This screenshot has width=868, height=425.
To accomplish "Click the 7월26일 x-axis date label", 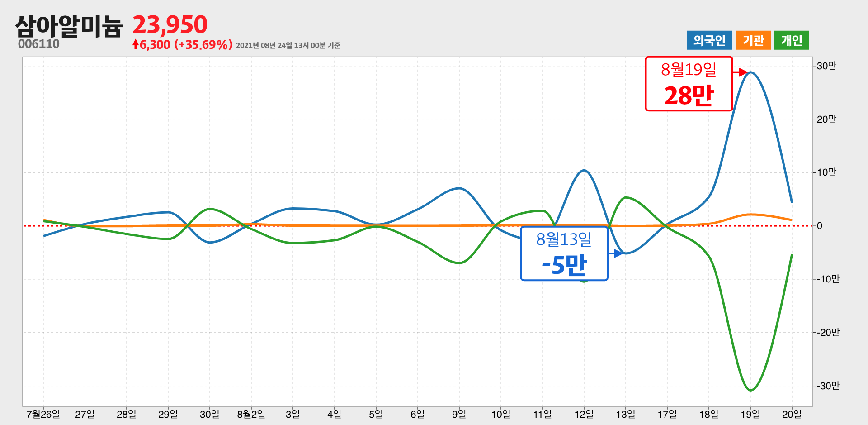I will [43, 414].
